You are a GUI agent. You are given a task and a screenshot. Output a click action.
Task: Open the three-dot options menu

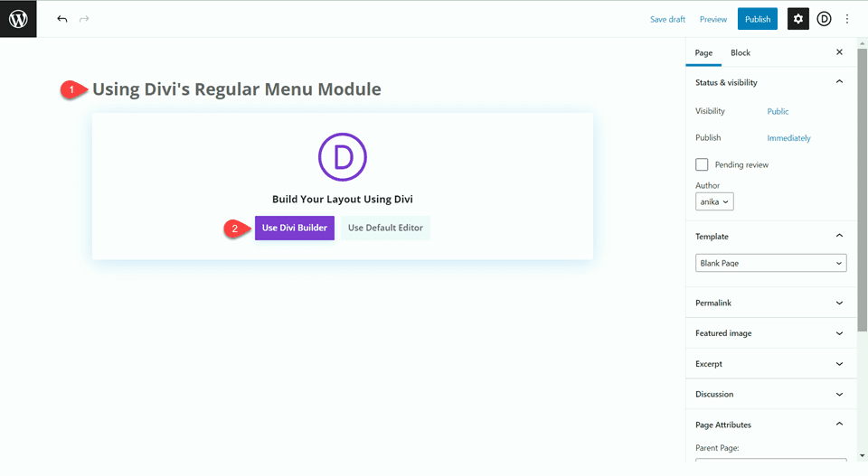pos(847,19)
